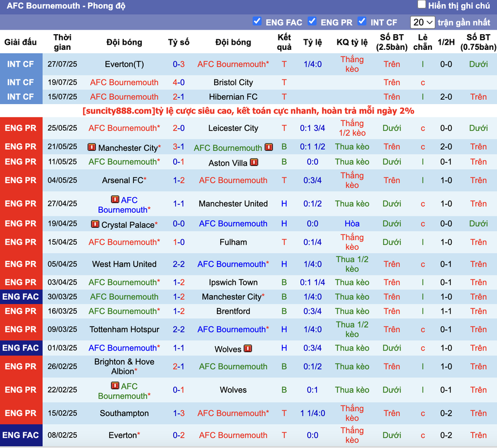Click the ENG FAC label on 01/03/25
The height and width of the screenshot is (448, 497).
click(21, 348)
